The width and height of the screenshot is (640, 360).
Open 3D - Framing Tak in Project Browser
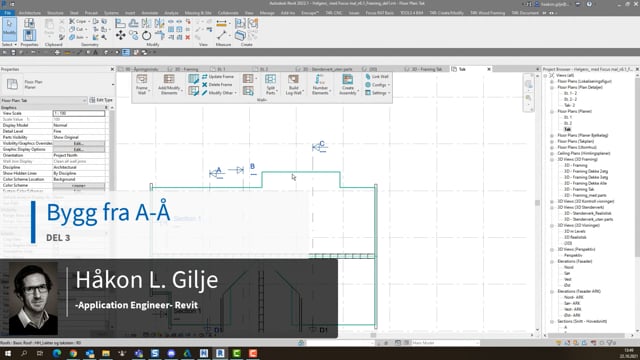tap(579, 189)
